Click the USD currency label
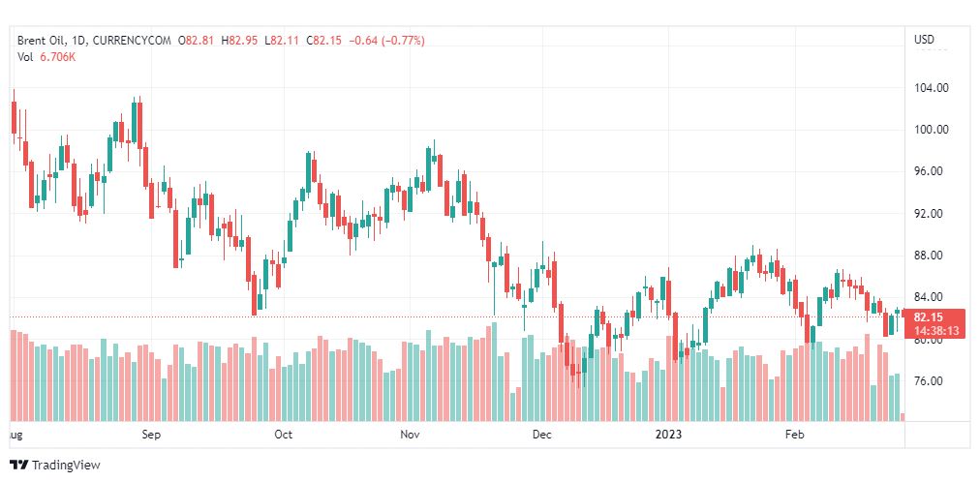Viewport: 980px width, 482px height. pos(924,40)
